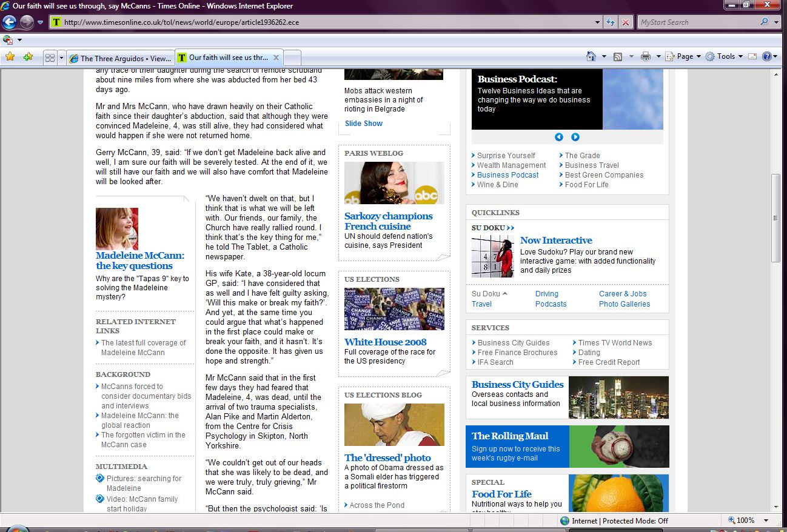Screen dimensions: 787x532
Task: Open the Tools dropdown menu
Action: [725, 56]
